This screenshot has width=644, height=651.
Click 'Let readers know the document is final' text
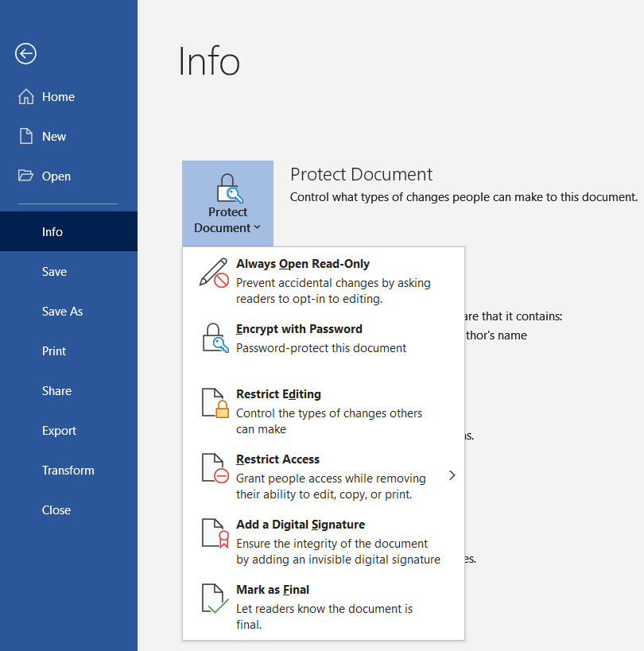[324, 617]
